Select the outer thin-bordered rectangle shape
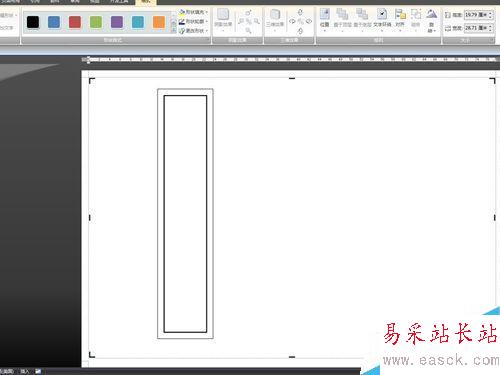500x375 pixels. 185,214
